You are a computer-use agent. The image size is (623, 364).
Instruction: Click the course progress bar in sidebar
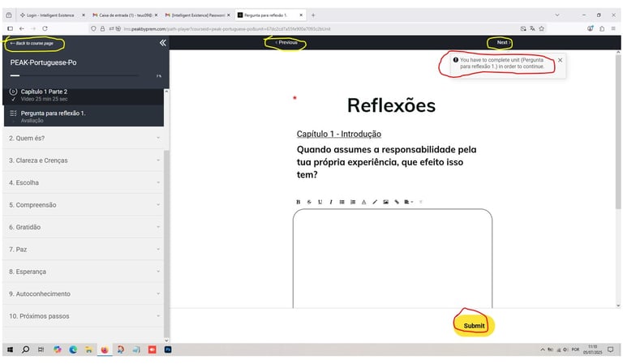click(75, 75)
